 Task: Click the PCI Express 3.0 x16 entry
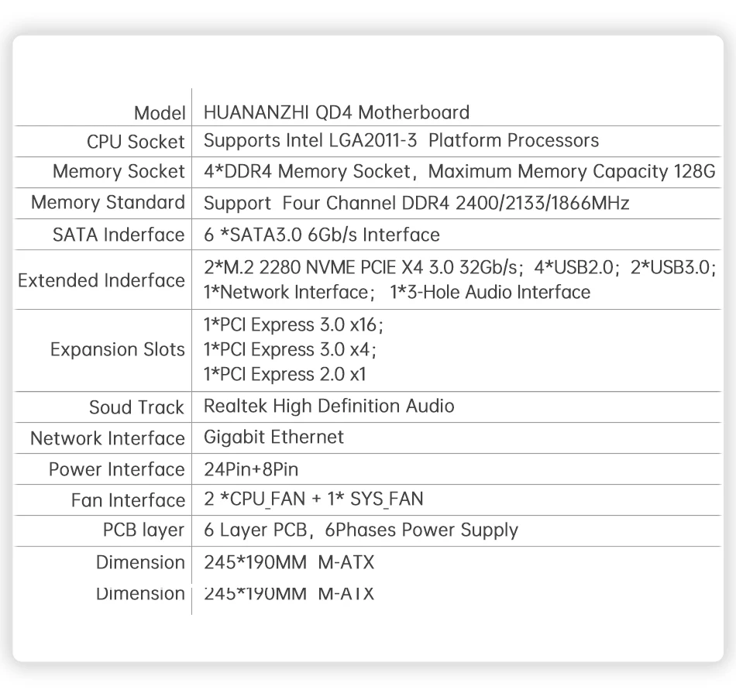[294, 324]
